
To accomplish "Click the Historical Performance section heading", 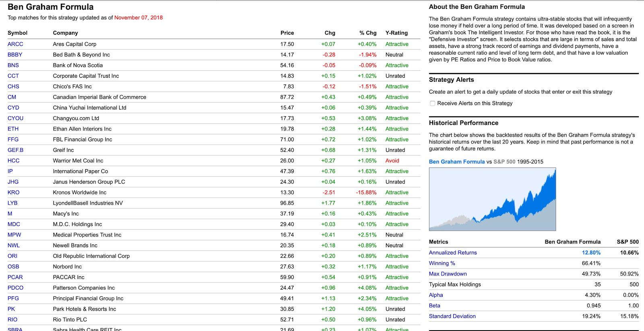I will click(464, 123).
